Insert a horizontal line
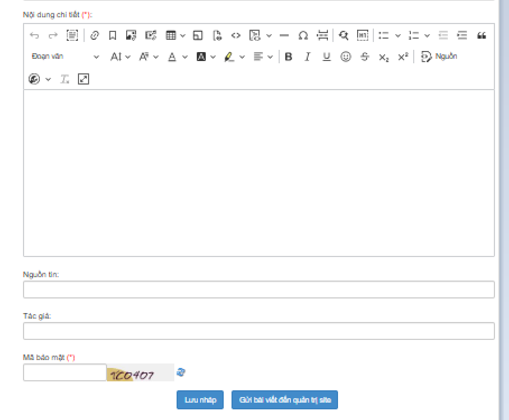Image resolution: width=509 pixels, height=420 pixels. 284,35
